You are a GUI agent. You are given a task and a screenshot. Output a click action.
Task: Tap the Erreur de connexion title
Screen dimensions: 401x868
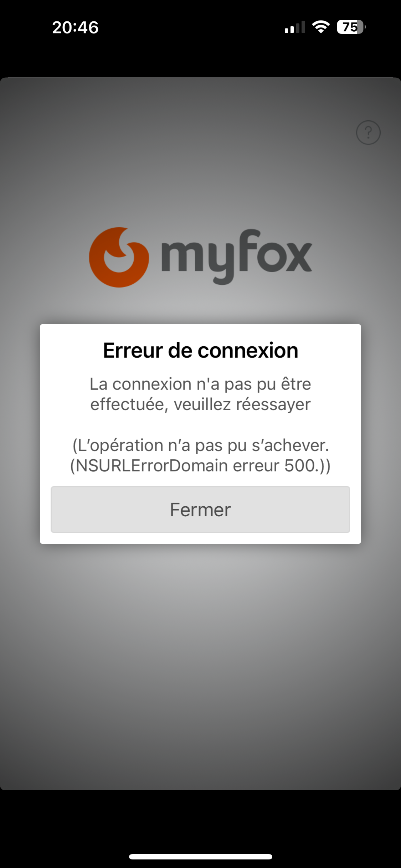tap(201, 350)
